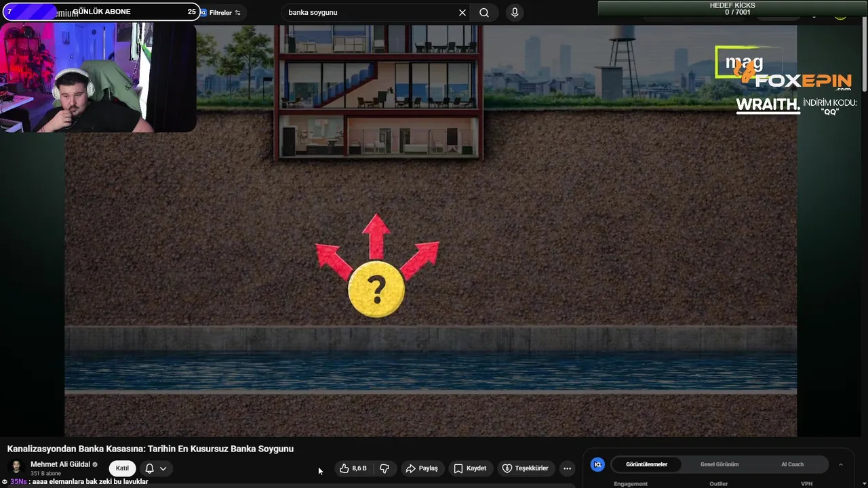Open the Paylaş share dialog

point(422,468)
